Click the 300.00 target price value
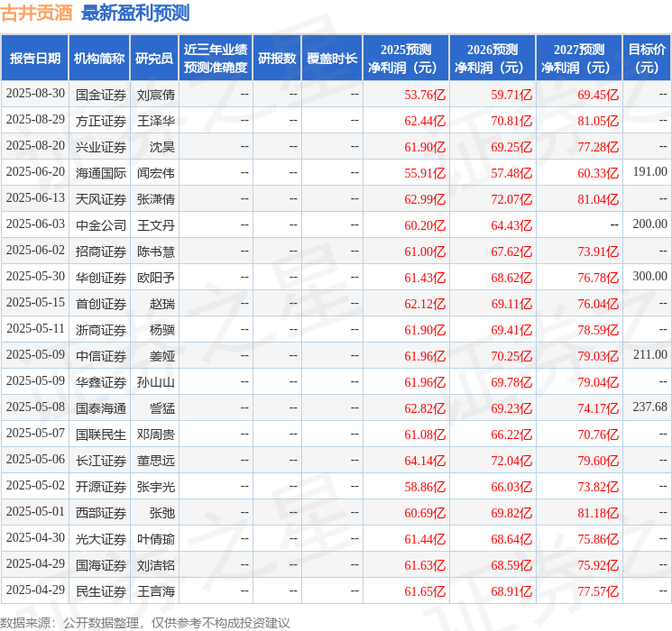Viewport: 672px width, 631px height. (x=649, y=277)
